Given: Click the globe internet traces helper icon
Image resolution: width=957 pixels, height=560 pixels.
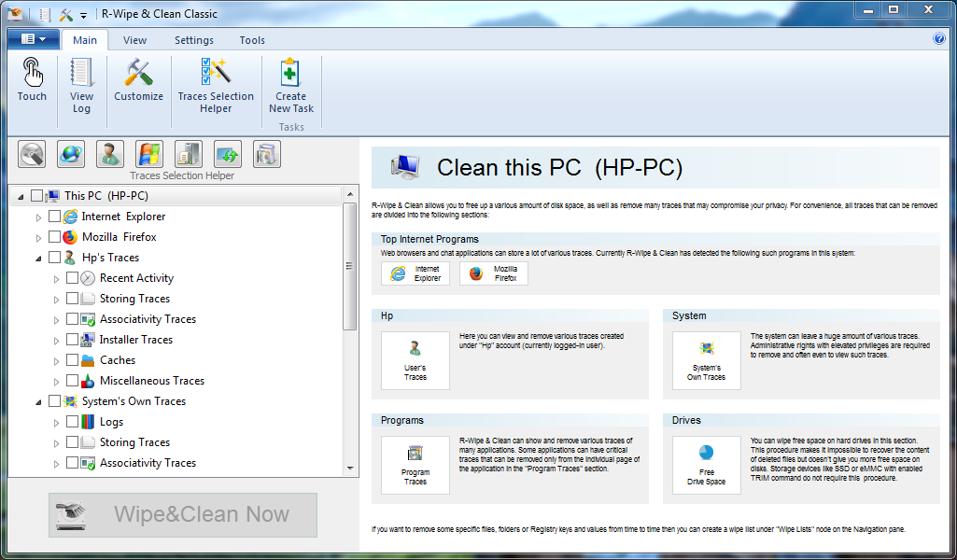Looking at the screenshot, I should (71, 154).
